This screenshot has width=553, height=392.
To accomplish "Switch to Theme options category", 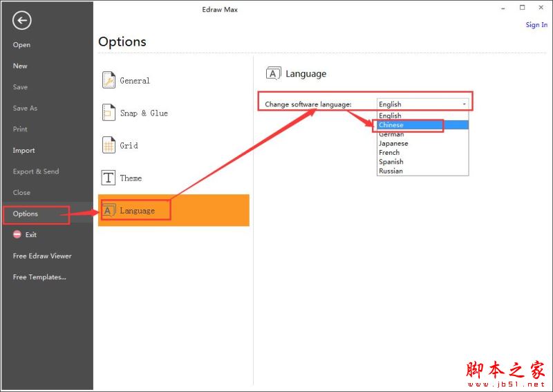I will (x=174, y=178).
